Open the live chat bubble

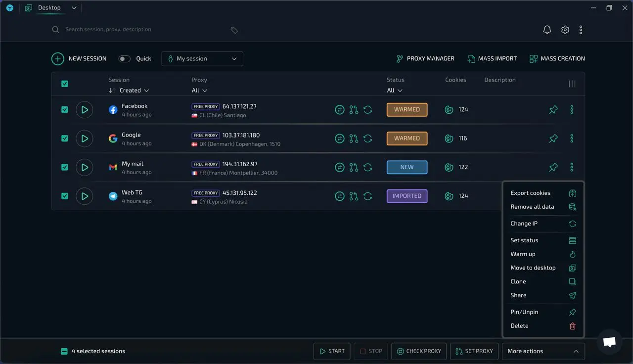[x=609, y=342]
